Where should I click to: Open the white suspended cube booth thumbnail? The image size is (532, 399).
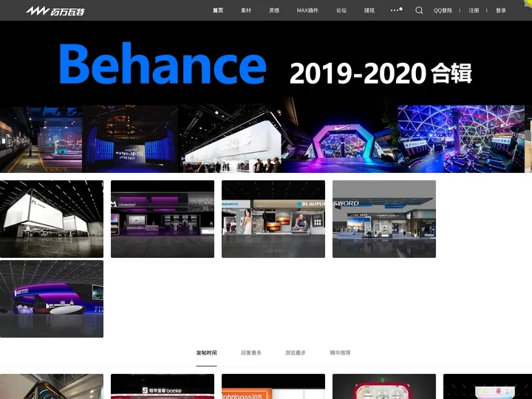pyautogui.click(x=52, y=219)
